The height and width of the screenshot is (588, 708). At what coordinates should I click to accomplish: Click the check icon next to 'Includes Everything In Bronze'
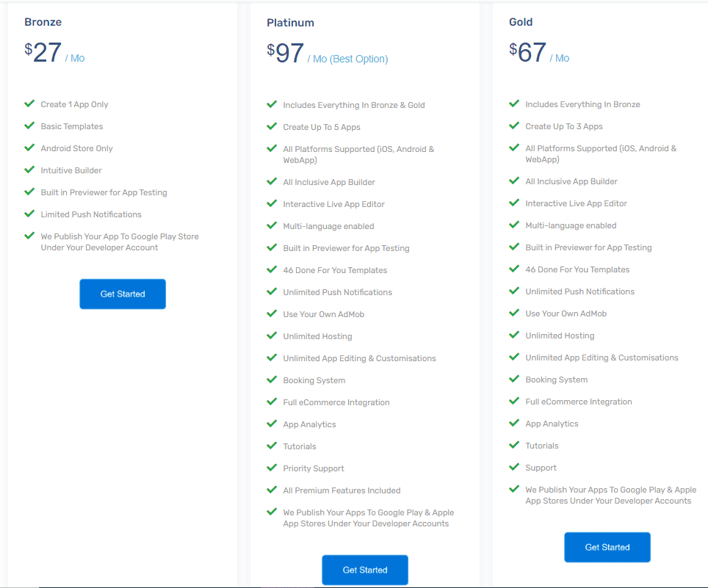(514, 104)
